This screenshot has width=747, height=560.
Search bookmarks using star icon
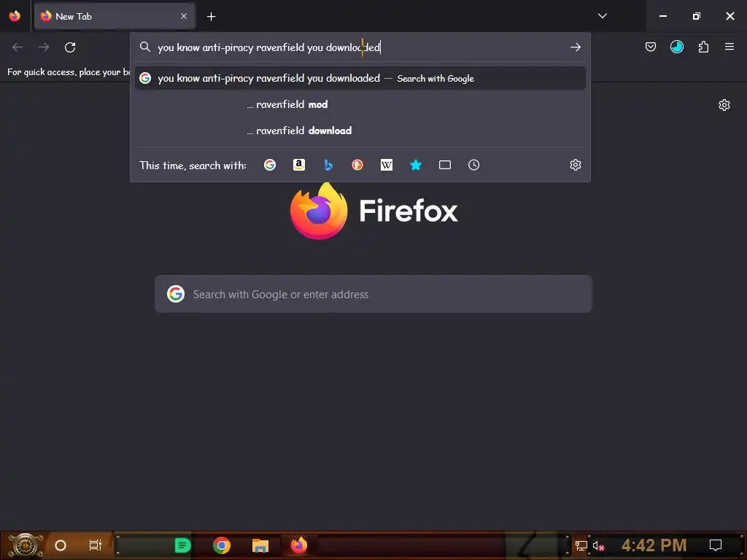pos(416,165)
